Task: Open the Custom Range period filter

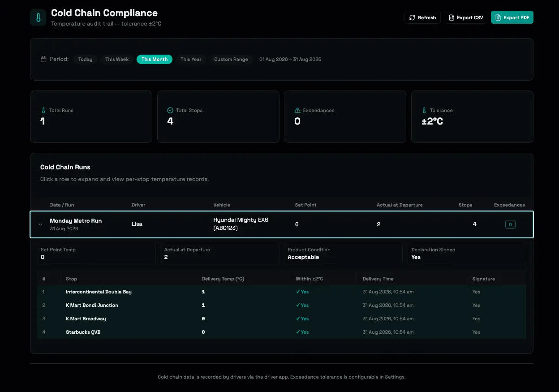Action: (x=231, y=59)
